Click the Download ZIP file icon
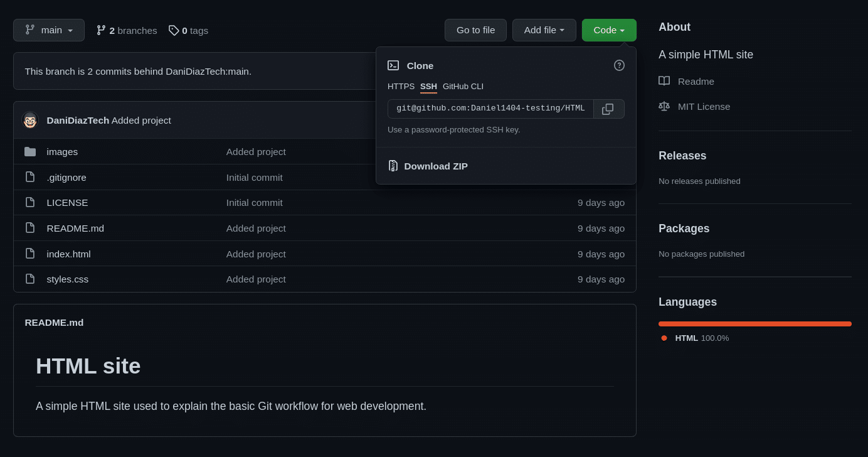 [x=393, y=166]
